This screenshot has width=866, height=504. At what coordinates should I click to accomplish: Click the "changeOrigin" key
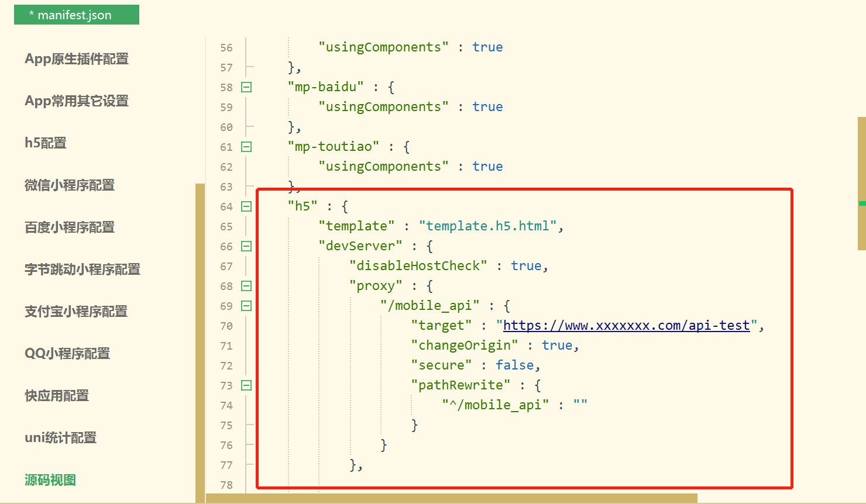pyautogui.click(x=465, y=346)
